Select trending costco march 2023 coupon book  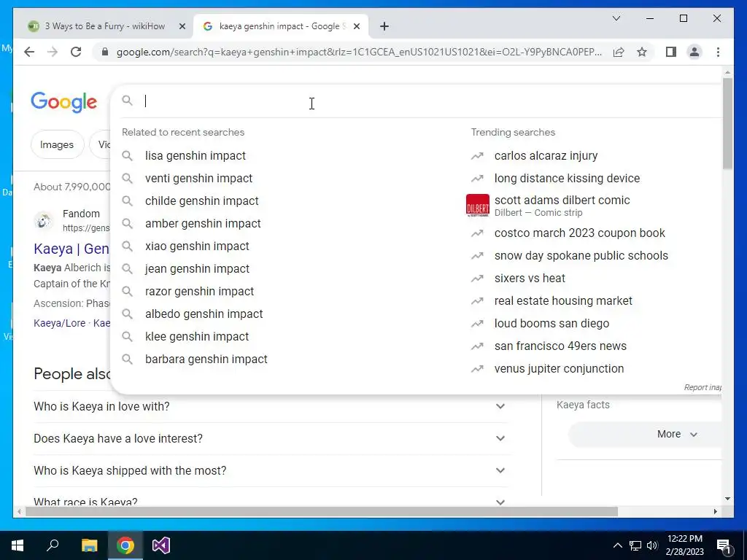[579, 233]
